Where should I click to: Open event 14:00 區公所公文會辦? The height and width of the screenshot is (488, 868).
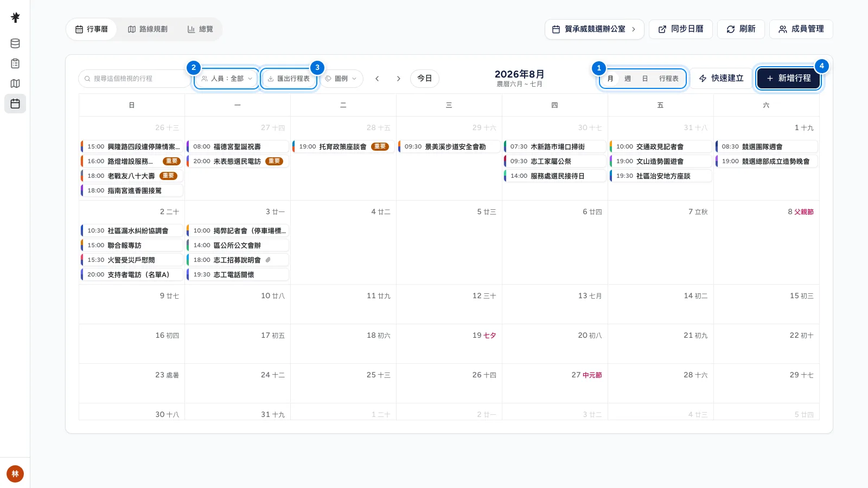(x=238, y=245)
